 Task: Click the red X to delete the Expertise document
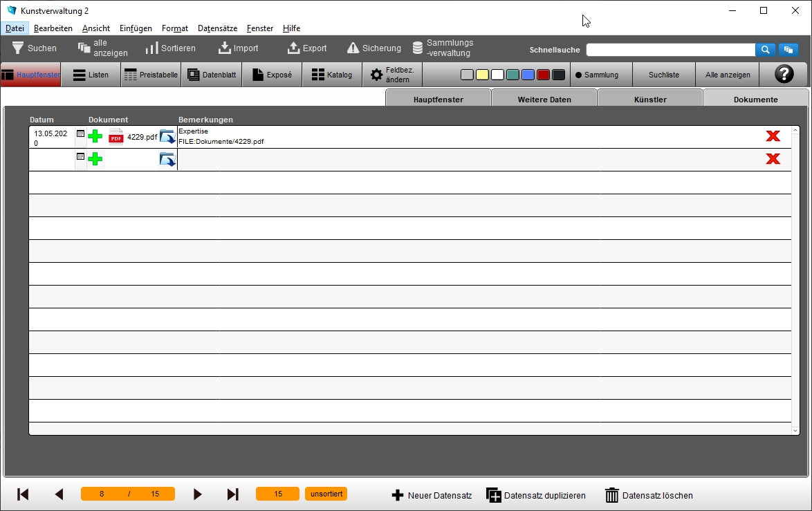[773, 136]
